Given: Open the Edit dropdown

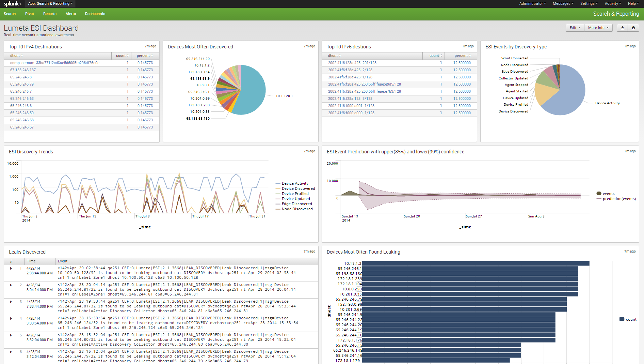Looking at the screenshot, I should 575,28.
